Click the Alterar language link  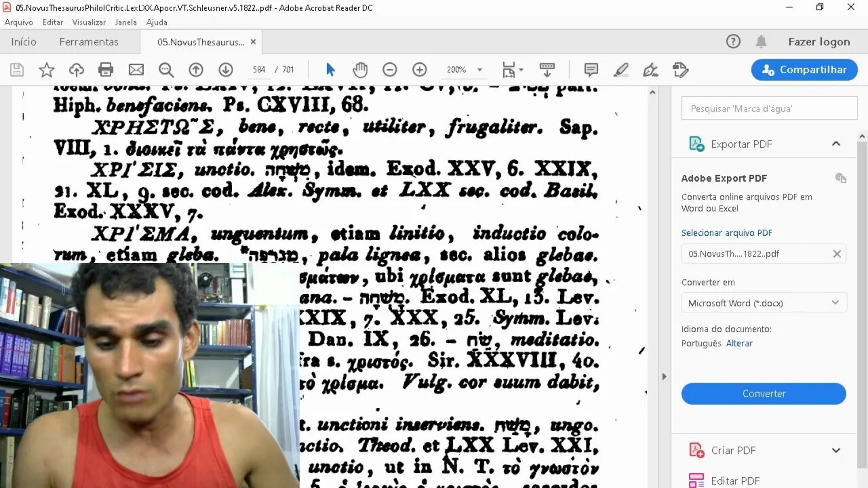[x=739, y=343]
